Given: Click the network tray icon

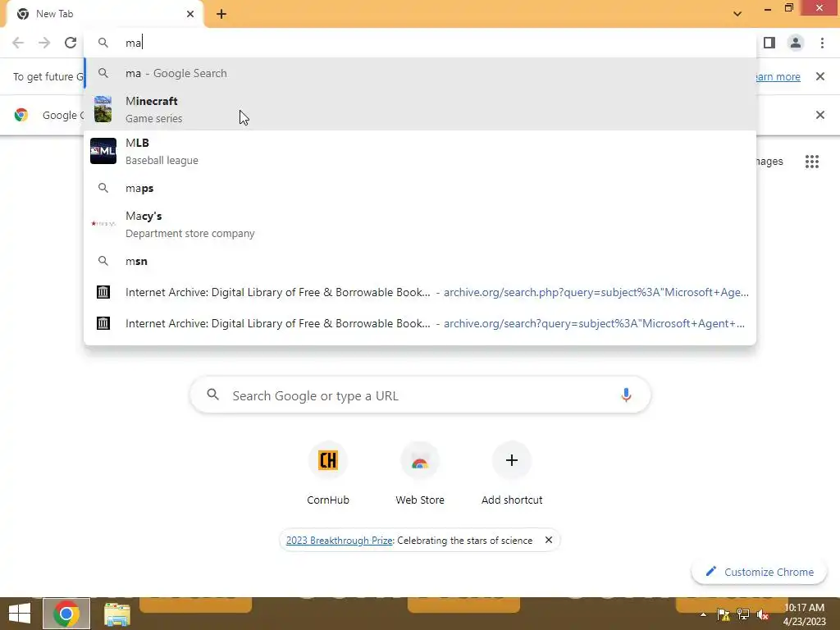Looking at the screenshot, I should [742, 614].
